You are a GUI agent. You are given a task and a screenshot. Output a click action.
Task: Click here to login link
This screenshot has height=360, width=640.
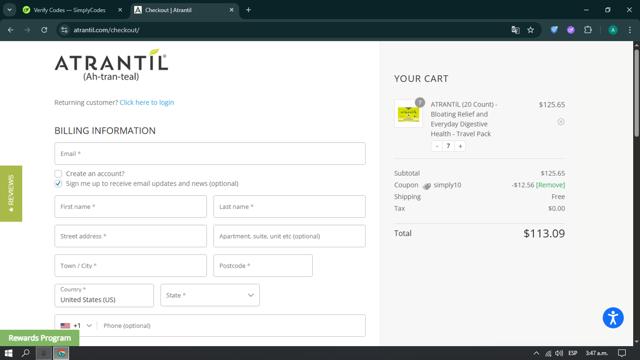(147, 102)
